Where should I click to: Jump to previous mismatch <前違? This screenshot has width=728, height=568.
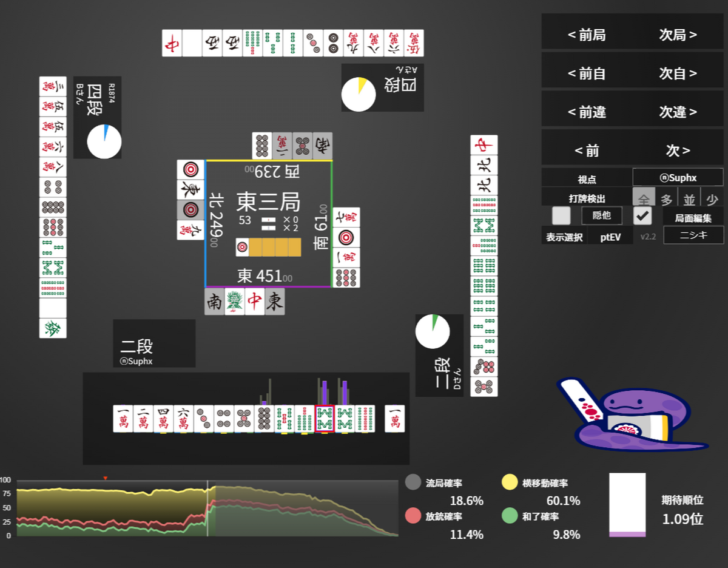pos(587,112)
